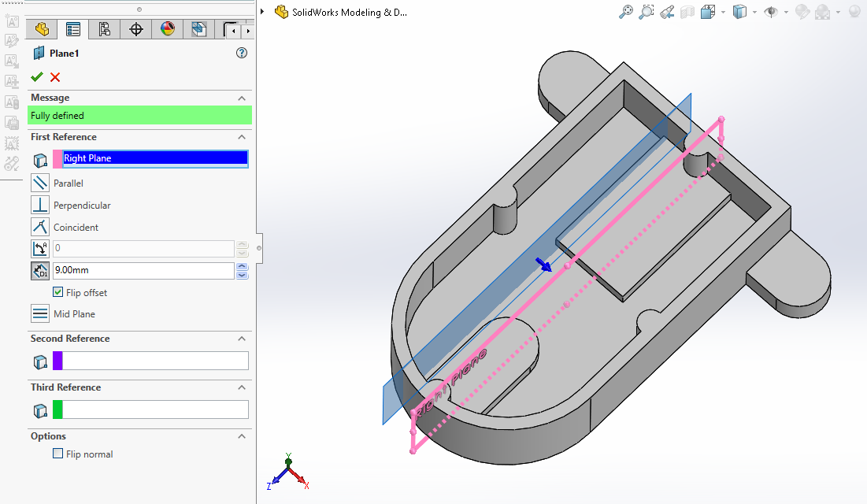Select the Mid Plane option
867x504 pixels.
[40, 314]
